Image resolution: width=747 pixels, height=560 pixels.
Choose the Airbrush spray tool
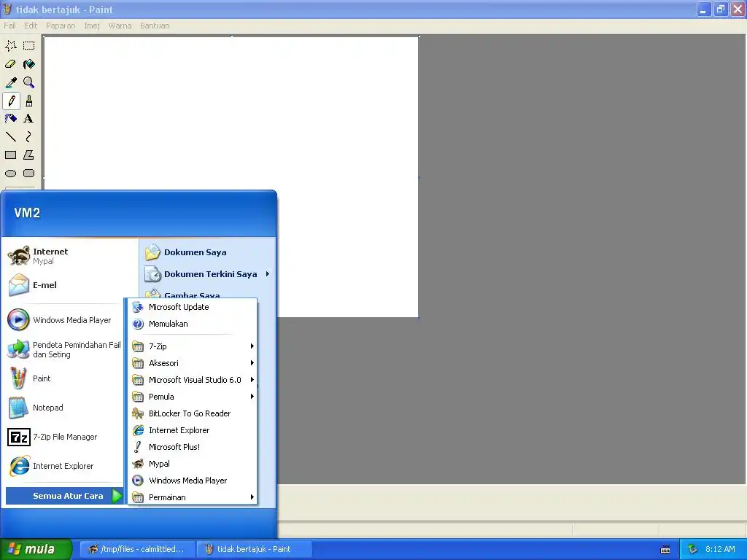pos(10,119)
